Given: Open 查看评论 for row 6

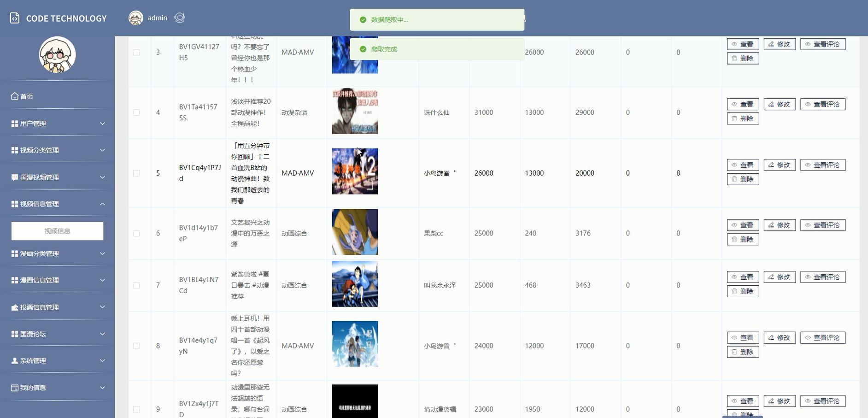Looking at the screenshot, I should [x=823, y=225].
